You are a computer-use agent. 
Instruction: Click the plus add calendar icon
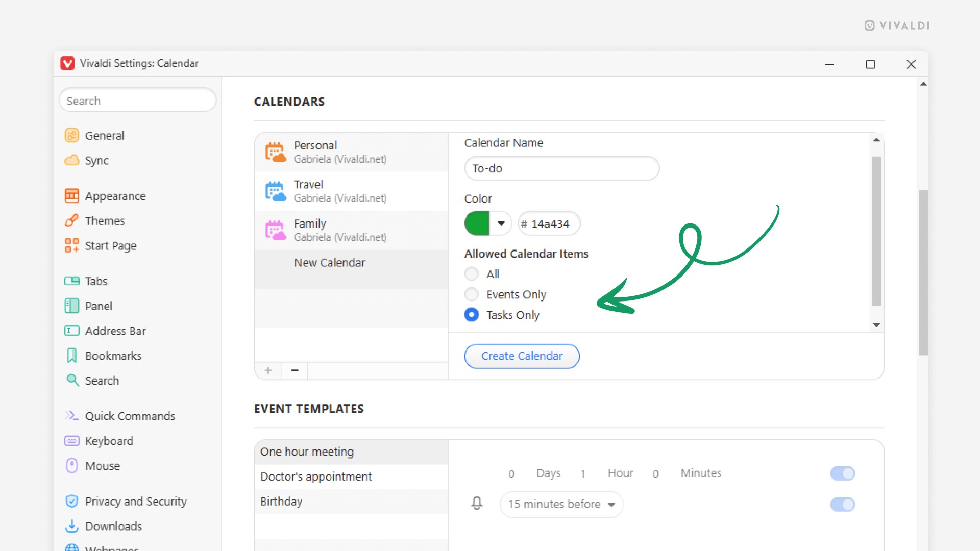(x=268, y=370)
